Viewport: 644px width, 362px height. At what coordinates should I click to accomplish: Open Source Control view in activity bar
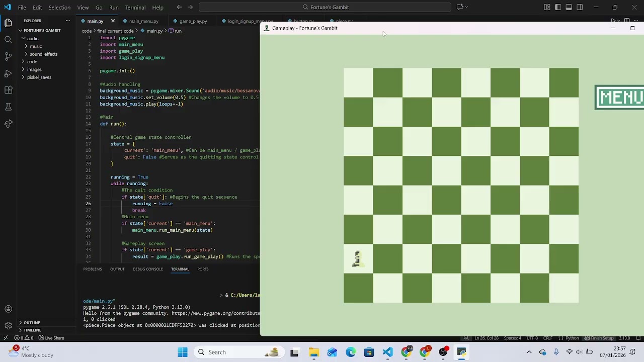tap(8, 56)
